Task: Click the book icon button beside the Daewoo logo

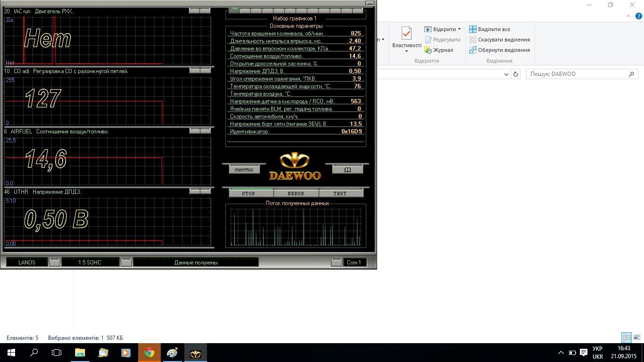Action: 347,169
